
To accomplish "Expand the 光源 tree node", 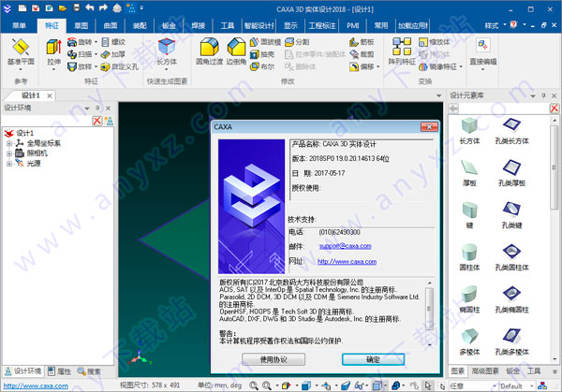I will [9, 164].
